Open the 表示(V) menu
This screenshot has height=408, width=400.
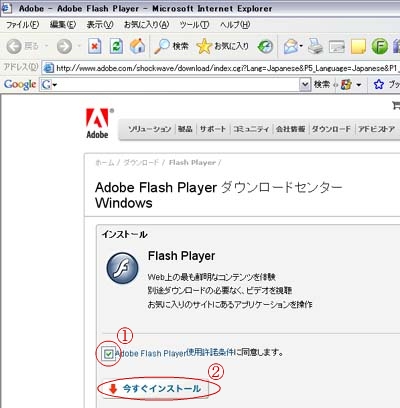click(x=100, y=25)
